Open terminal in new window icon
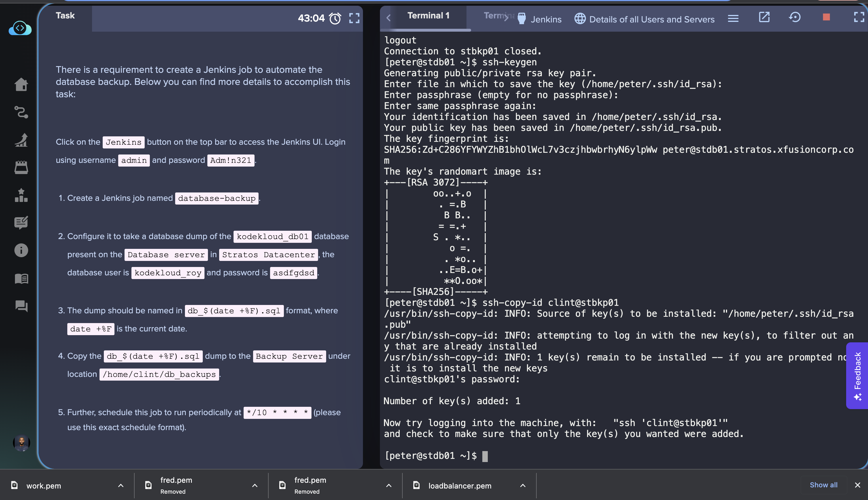868x500 pixels. click(764, 17)
